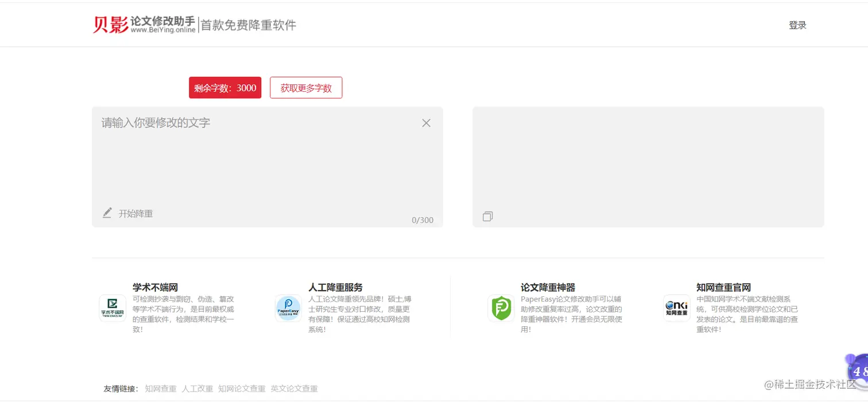
Task: Copy the result using the copy icon
Action: click(487, 217)
